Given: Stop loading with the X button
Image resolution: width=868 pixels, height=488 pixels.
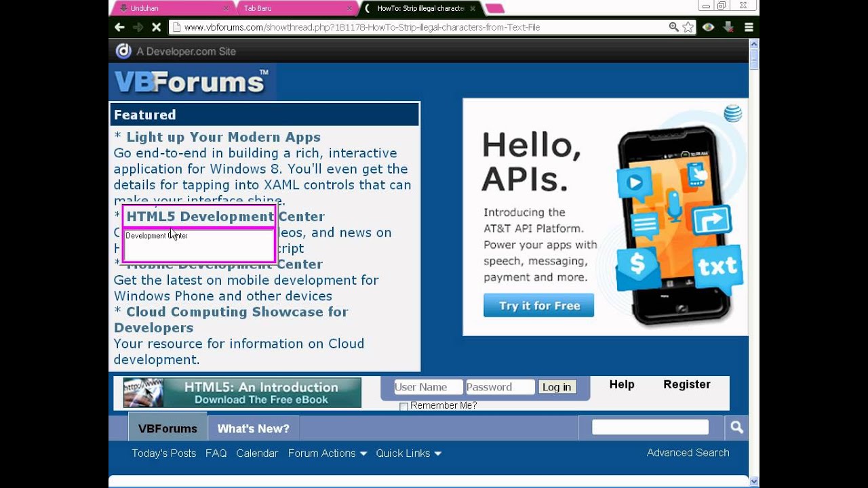Looking at the screenshot, I should [156, 27].
